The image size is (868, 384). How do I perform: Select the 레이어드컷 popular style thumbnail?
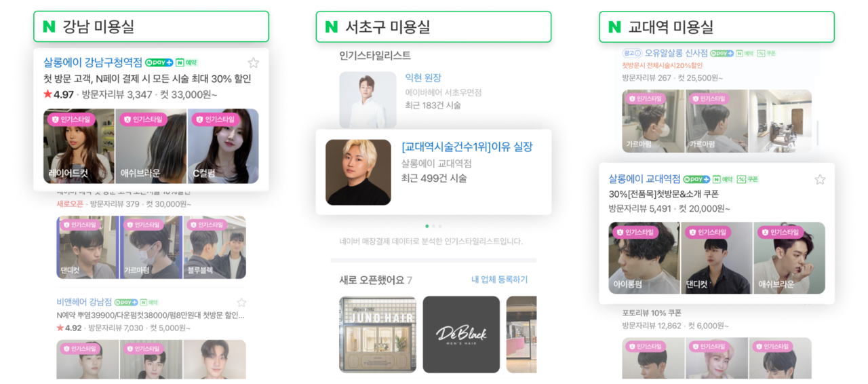tap(79, 146)
